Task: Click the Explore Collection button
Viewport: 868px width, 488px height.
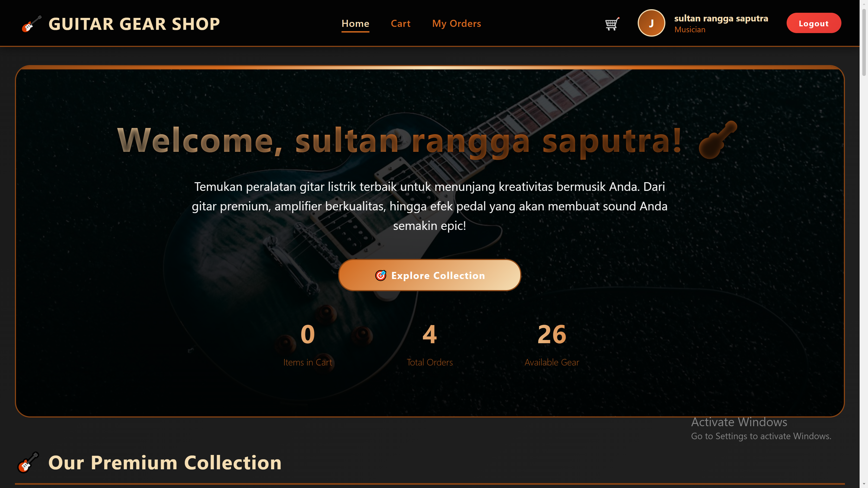Action: click(x=429, y=275)
